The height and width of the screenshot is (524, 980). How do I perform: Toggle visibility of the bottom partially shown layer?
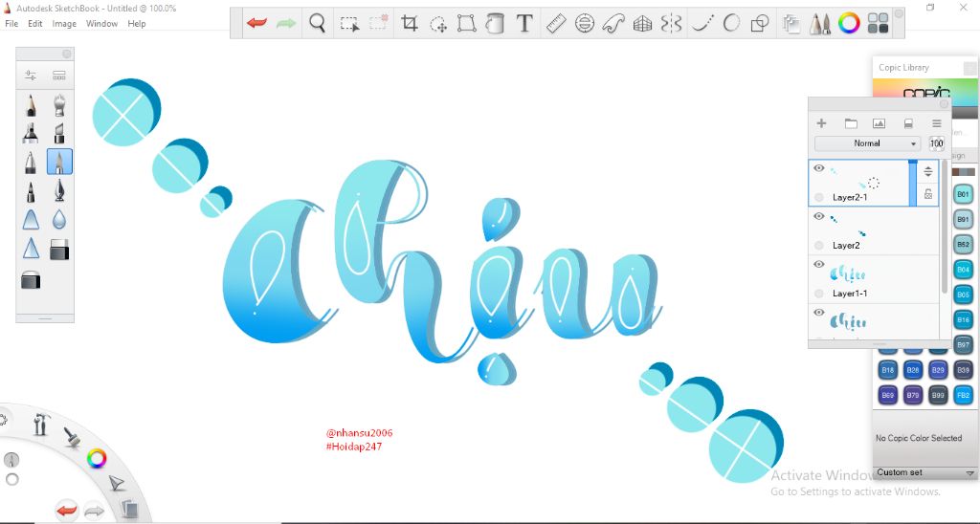coord(819,313)
